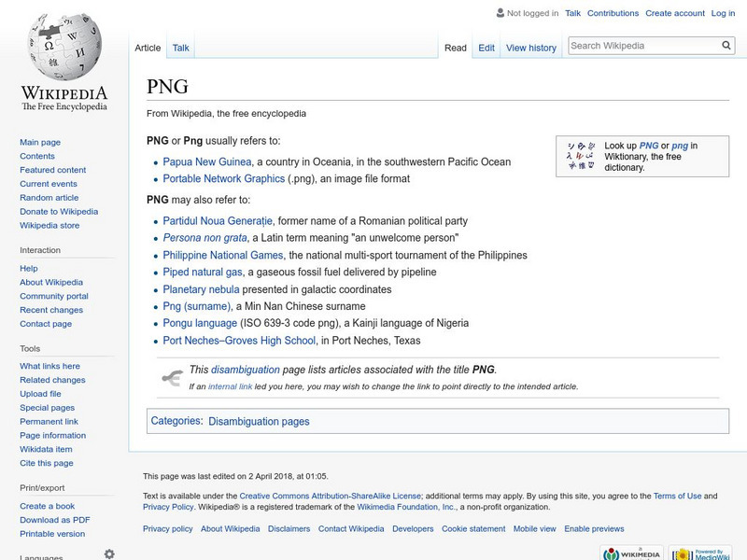
Task: Open Wikidata item
Action: pos(46,449)
